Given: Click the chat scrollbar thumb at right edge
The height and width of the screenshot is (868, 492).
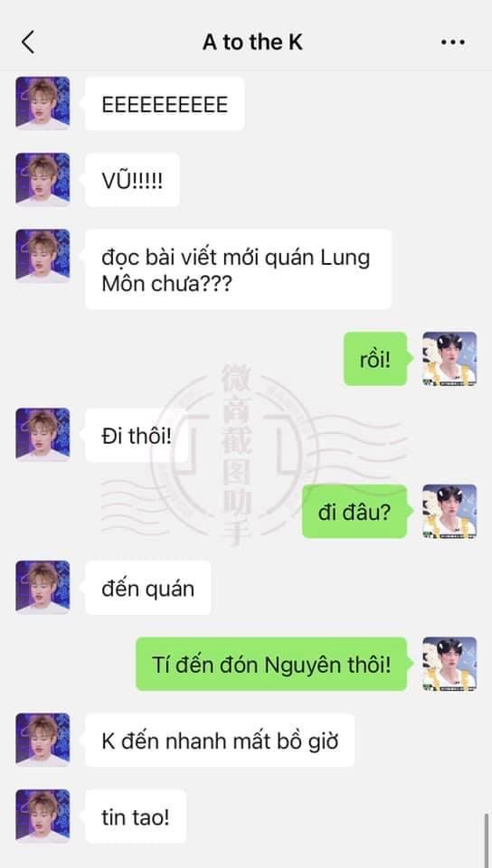Looking at the screenshot, I should point(487,839).
